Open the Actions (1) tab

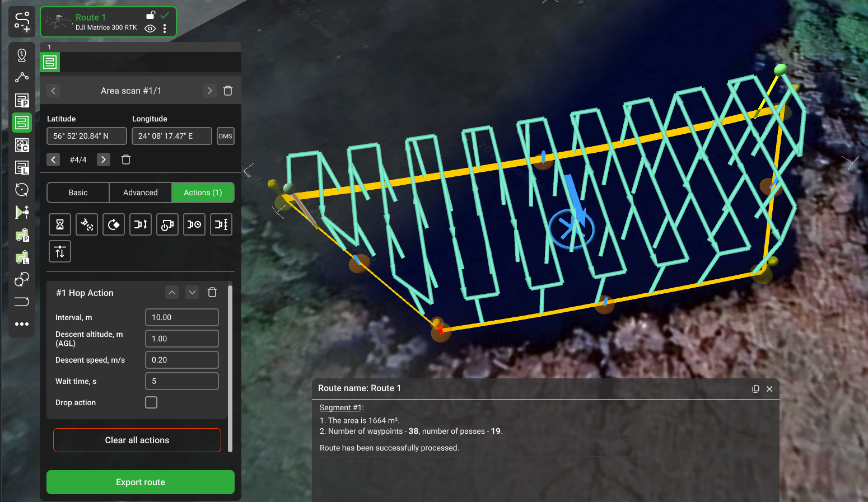click(x=203, y=193)
